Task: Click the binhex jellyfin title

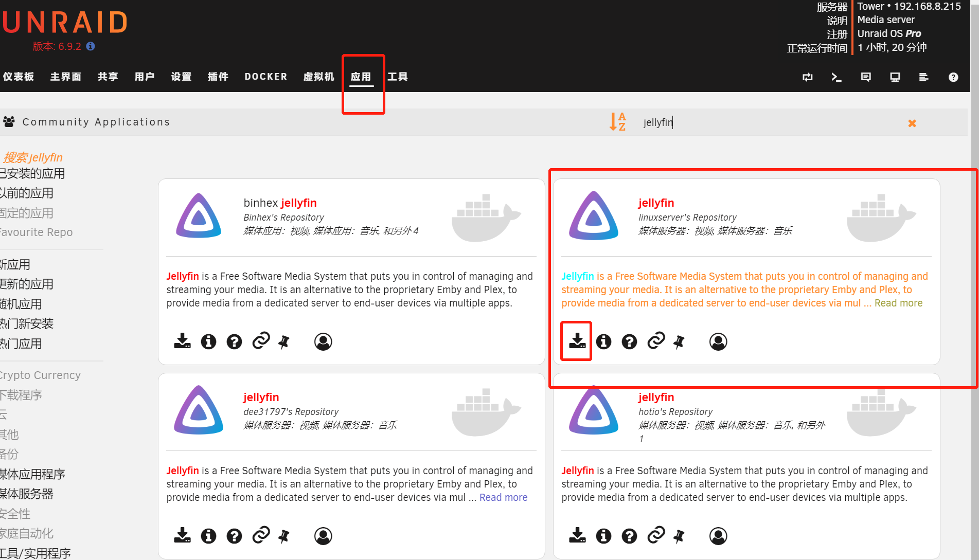Action: click(x=280, y=203)
